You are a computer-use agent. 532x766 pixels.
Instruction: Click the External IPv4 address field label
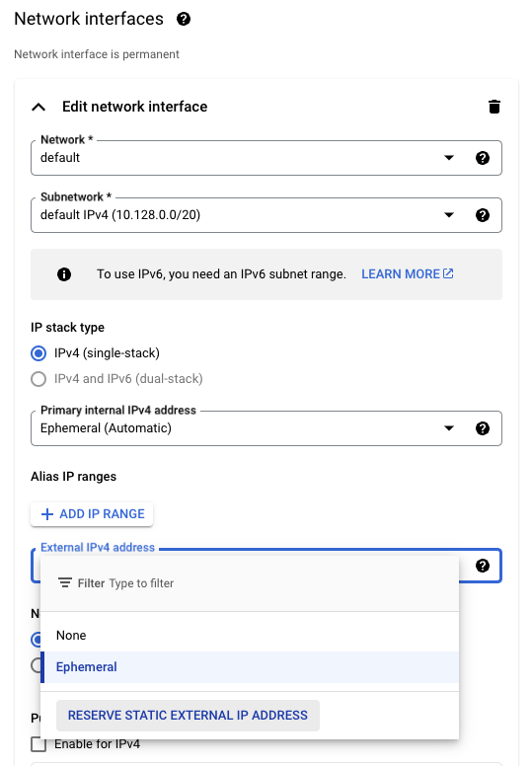point(98,547)
